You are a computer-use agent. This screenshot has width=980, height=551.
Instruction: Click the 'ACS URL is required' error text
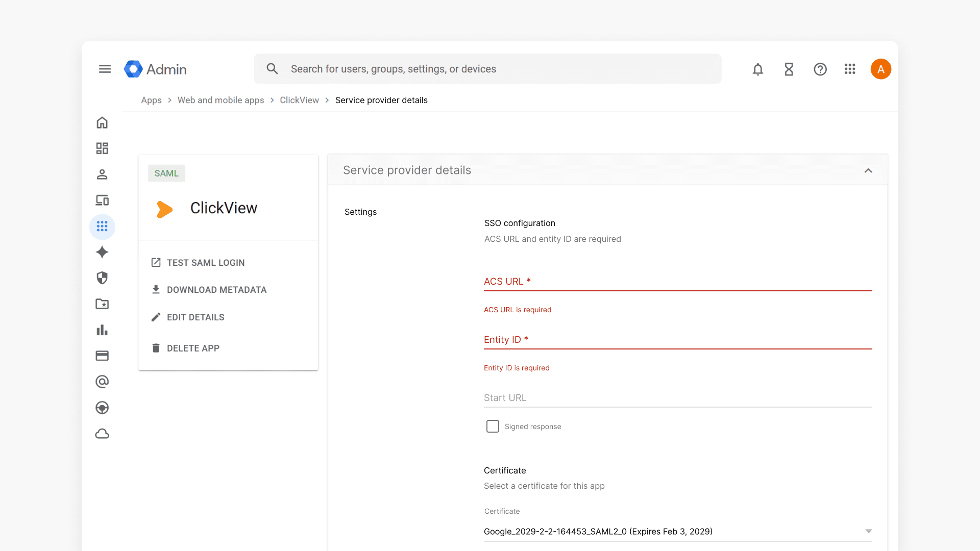518,310
